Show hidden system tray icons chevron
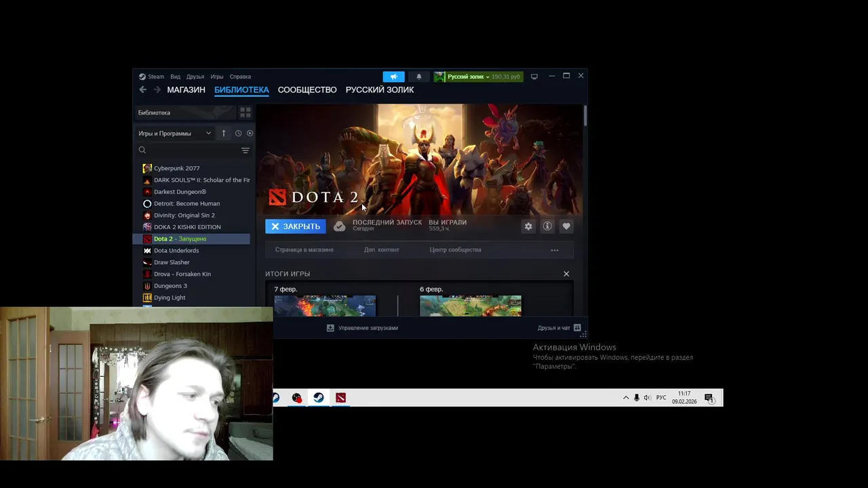This screenshot has width=868, height=488. click(626, 398)
